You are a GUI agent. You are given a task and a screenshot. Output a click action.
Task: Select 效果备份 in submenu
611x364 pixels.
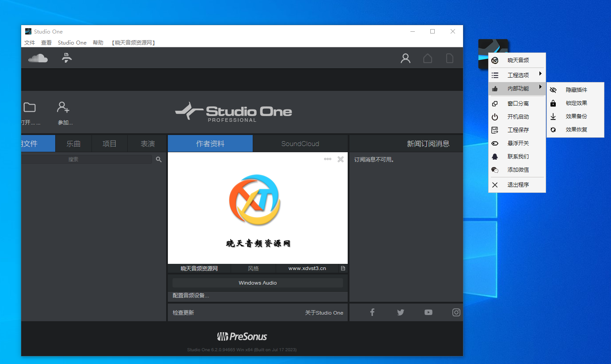pos(575,116)
